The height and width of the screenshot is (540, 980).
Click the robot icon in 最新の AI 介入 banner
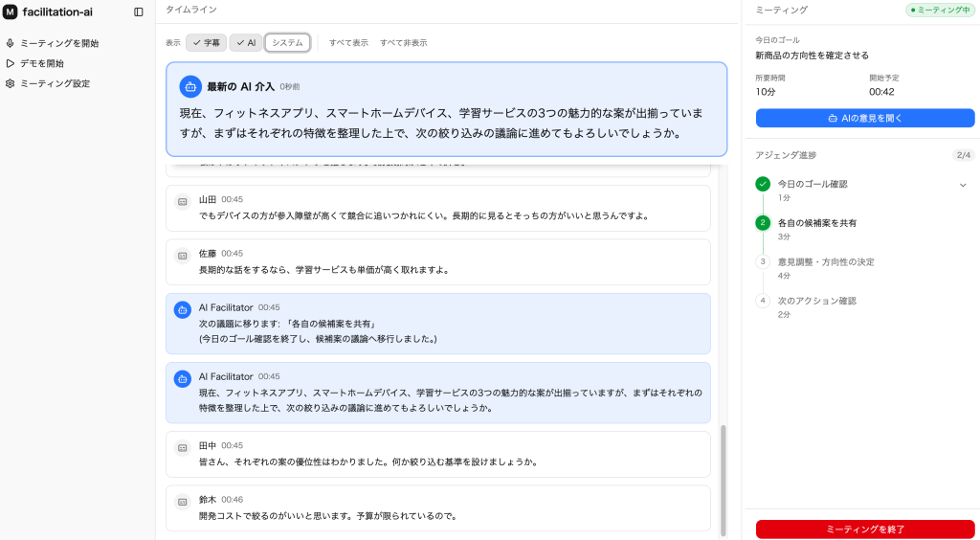190,87
